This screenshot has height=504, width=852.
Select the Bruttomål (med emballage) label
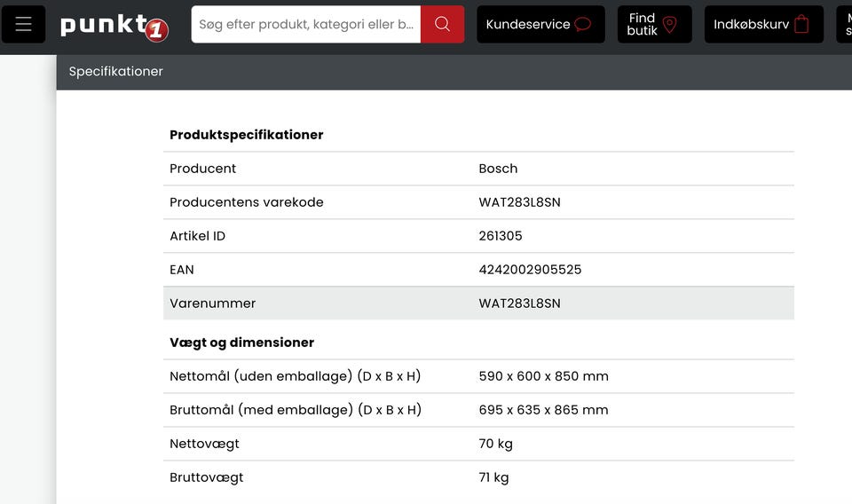[x=296, y=410]
